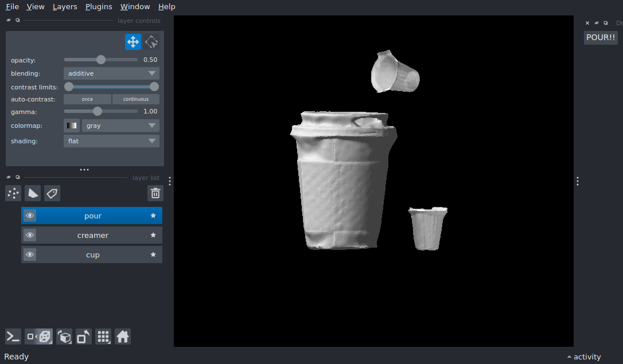623x364 pixels.
Task: Hide the pour layer
Action: [30, 216]
